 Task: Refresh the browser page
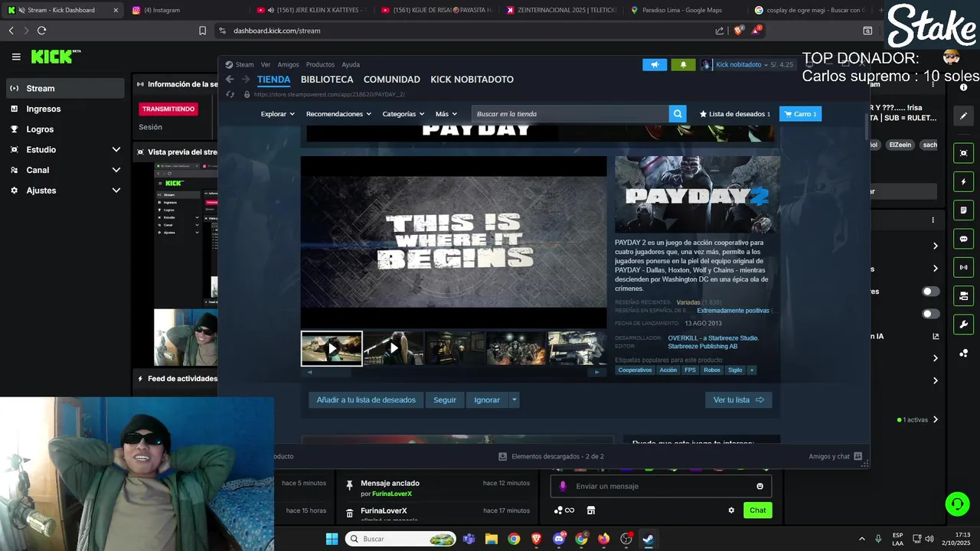(41, 31)
